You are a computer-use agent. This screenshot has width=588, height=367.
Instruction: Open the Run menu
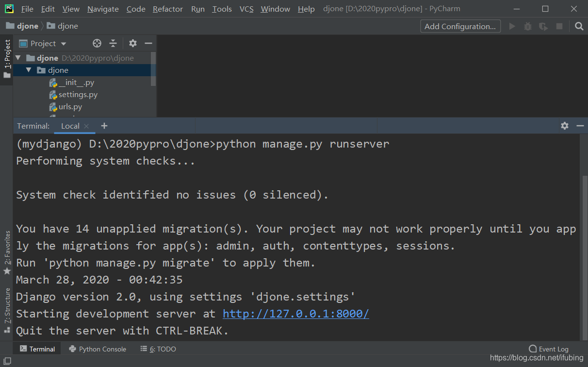(198, 9)
